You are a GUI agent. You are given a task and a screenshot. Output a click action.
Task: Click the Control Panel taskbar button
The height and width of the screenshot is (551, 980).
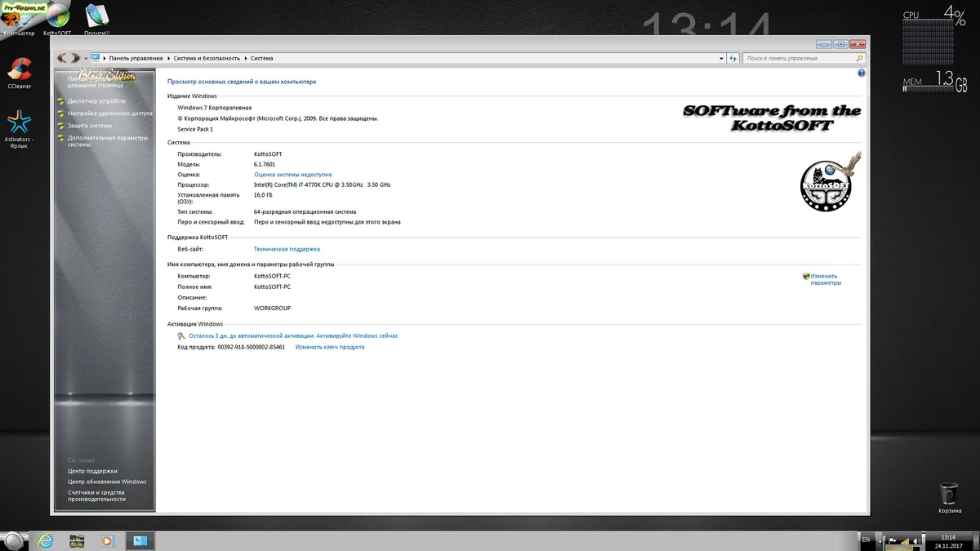tap(140, 540)
